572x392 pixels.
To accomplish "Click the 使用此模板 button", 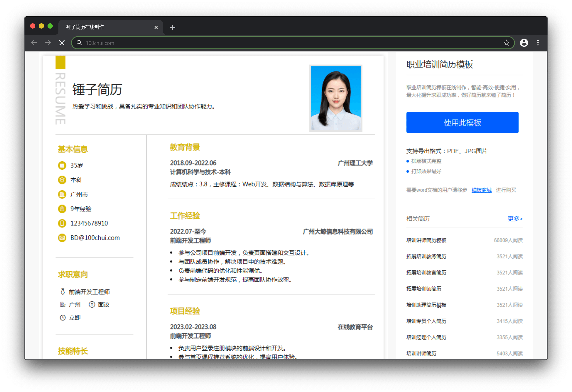I will click(462, 122).
